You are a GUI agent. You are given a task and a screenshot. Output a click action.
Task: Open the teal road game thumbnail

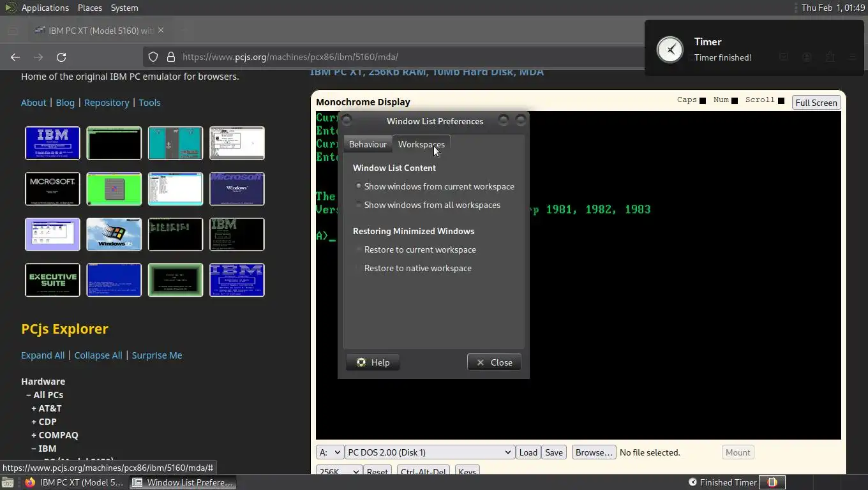point(176,143)
